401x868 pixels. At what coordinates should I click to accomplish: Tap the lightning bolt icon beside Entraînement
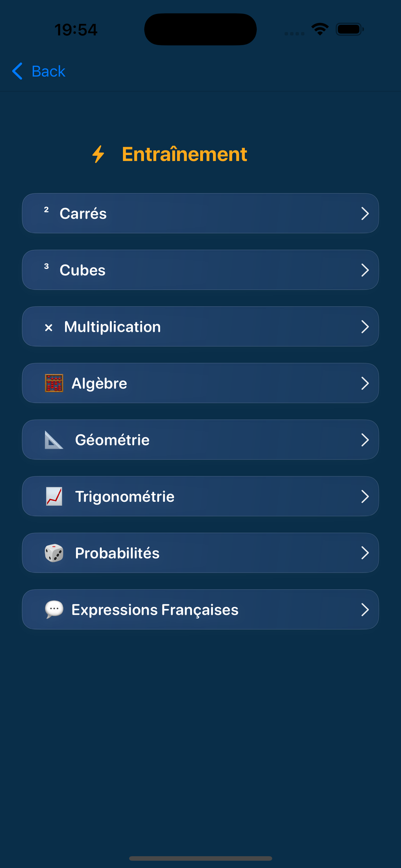98,154
